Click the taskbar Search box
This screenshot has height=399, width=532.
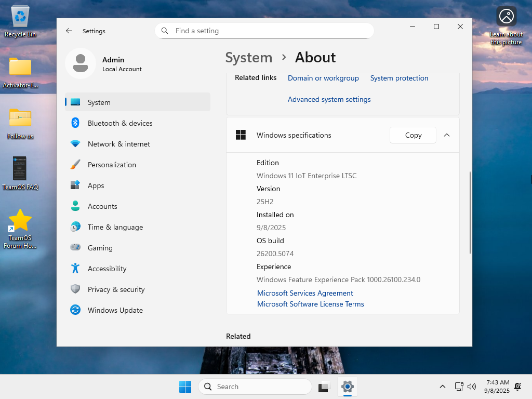pyautogui.click(x=255, y=387)
